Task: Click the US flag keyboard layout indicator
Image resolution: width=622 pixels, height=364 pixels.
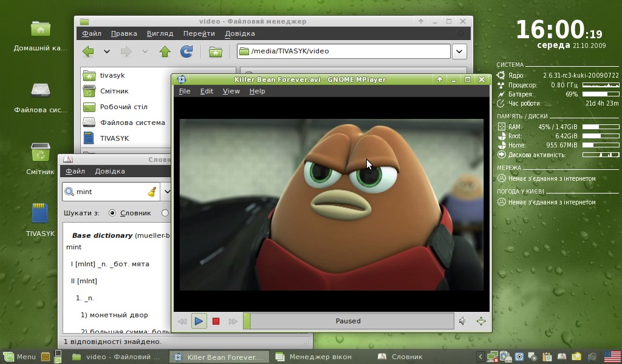Action: click(613, 357)
